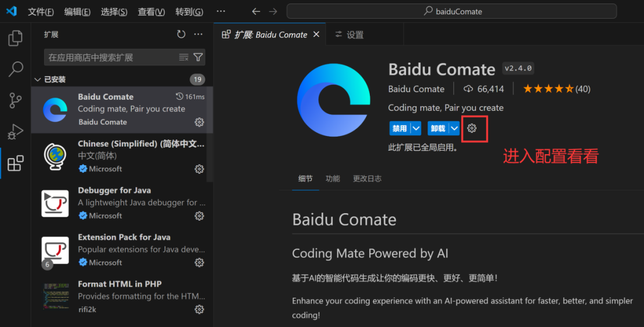Open the 查看(V) menu
644x327 pixels.
click(151, 12)
